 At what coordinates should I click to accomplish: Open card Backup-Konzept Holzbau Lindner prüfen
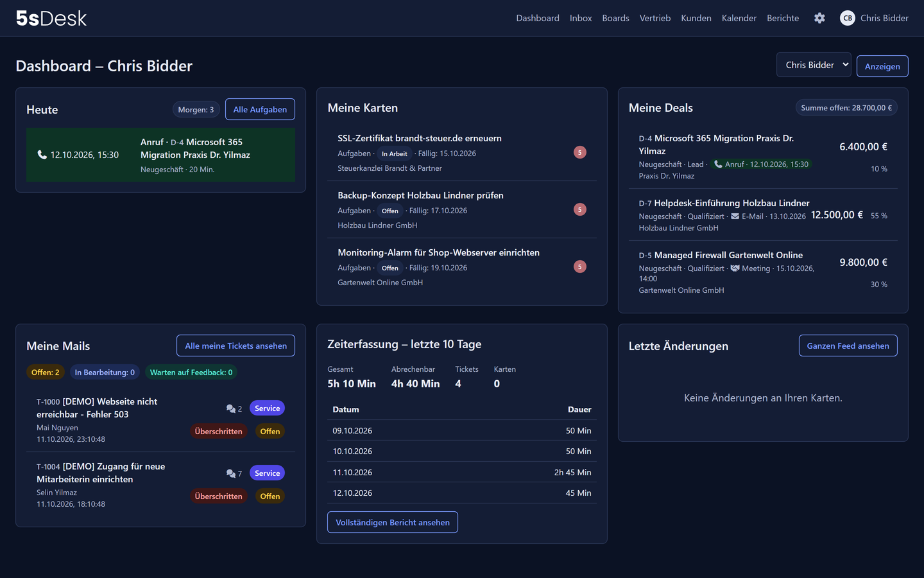[420, 195]
